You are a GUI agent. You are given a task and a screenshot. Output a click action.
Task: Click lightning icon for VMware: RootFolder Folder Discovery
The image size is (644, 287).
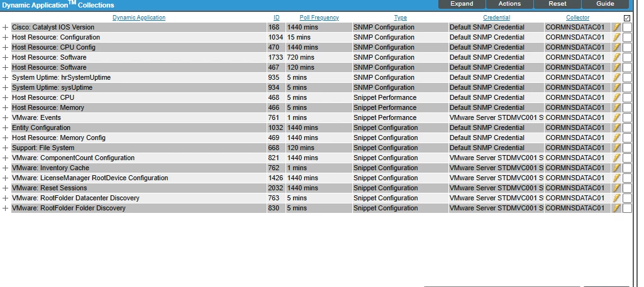click(x=616, y=208)
